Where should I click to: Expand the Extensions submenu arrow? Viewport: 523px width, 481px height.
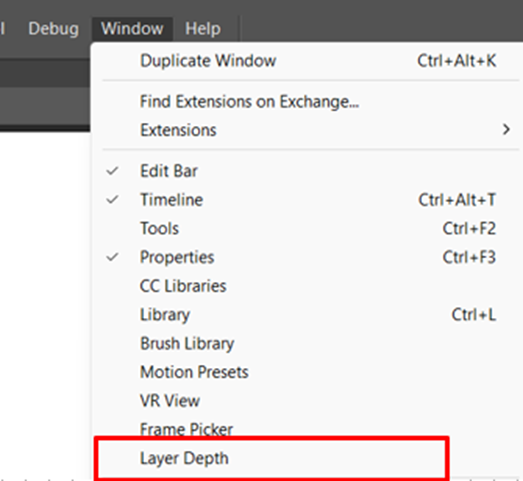click(x=506, y=129)
